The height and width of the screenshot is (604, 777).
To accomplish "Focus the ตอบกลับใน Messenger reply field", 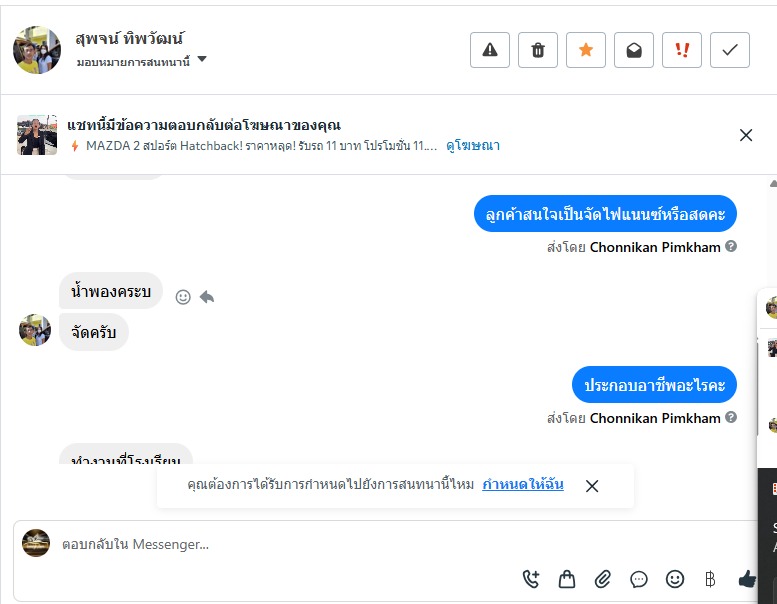I will coord(300,545).
